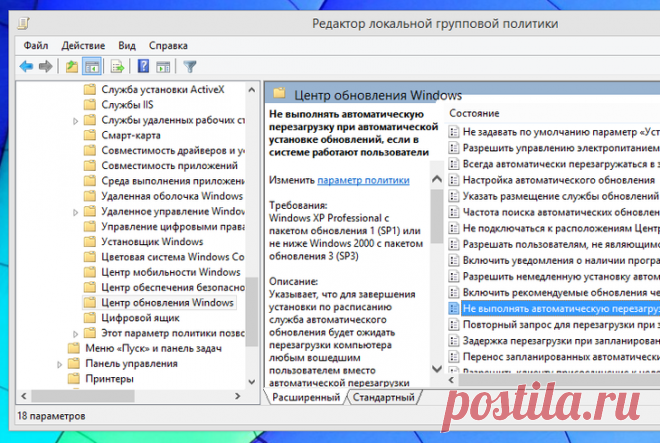Toggle the console tree pane icon

click(x=91, y=67)
